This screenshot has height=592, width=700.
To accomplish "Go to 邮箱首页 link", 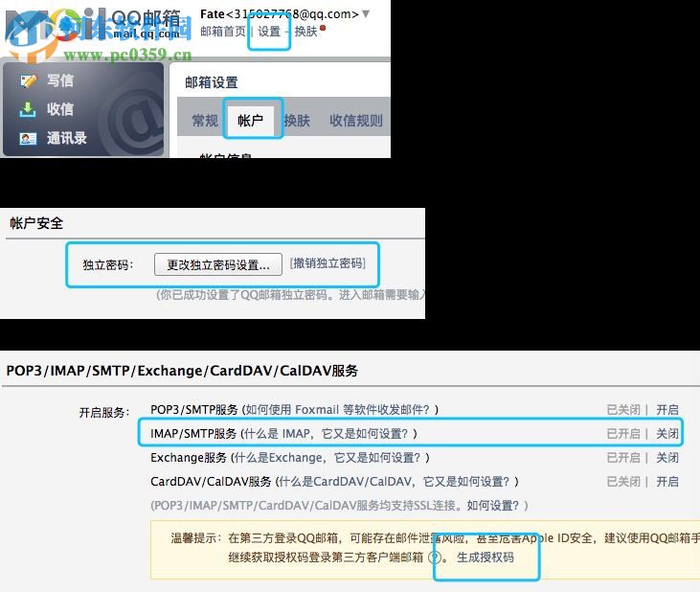I will point(223,32).
